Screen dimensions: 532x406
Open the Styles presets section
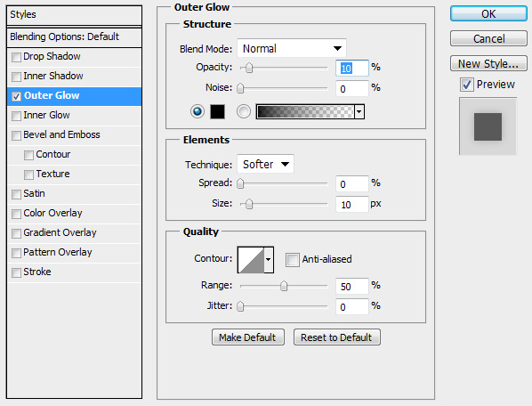[74, 15]
